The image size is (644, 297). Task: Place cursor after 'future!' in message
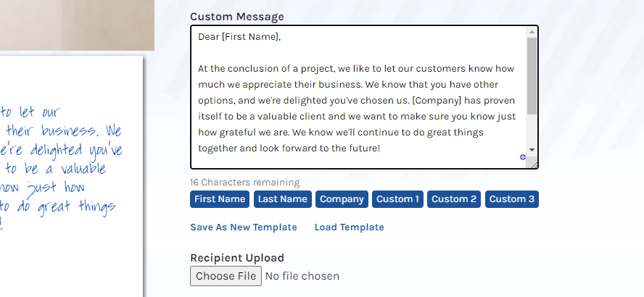(x=381, y=148)
